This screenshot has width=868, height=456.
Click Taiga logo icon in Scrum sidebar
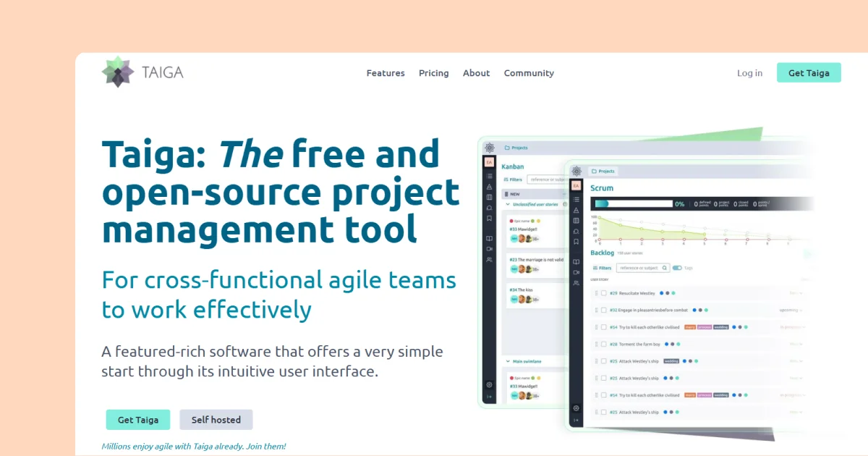(x=576, y=171)
